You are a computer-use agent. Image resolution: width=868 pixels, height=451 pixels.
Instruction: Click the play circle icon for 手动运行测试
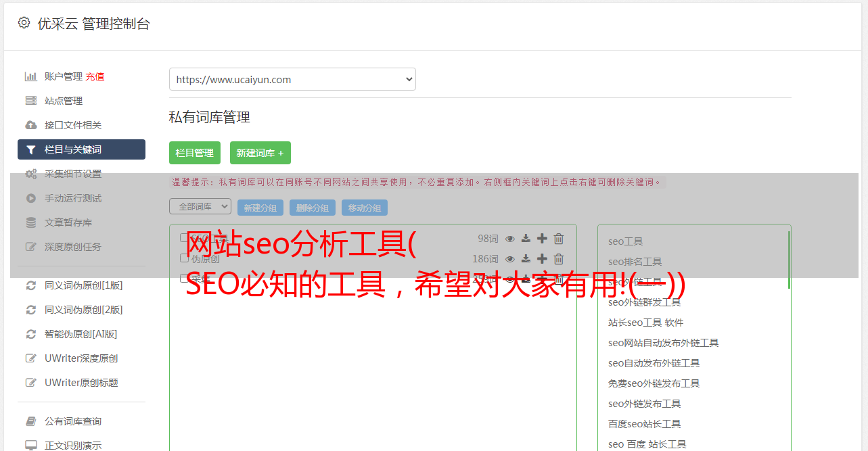click(x=30, y=198)
